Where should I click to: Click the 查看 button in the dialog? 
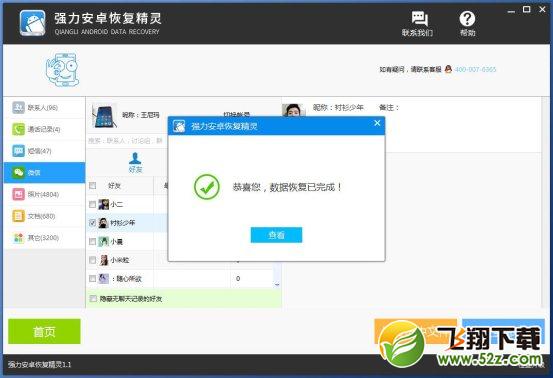(x=276, y=235)
